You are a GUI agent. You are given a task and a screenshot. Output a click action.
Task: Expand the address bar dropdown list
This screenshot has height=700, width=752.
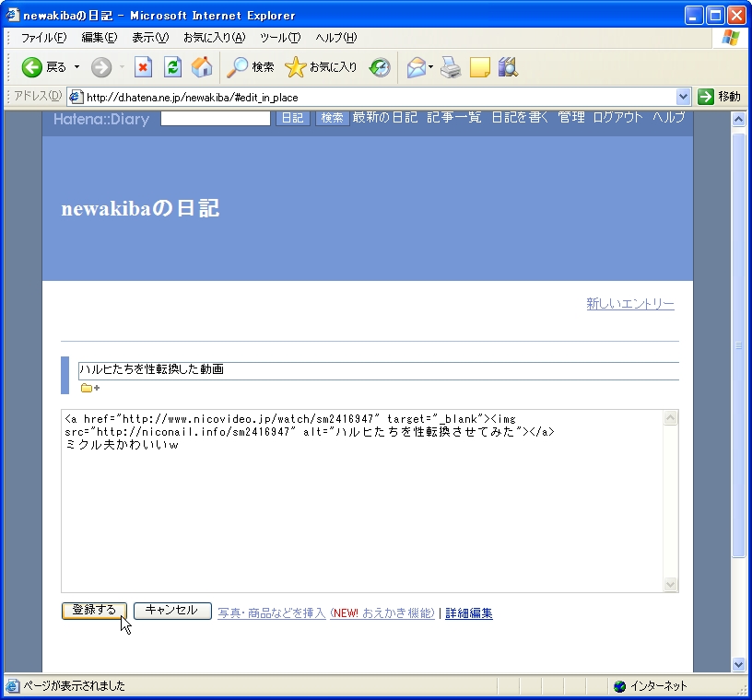click(x=683, y=97)
